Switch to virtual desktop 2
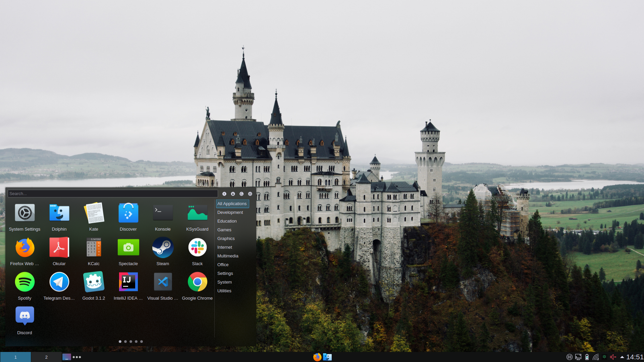The width and height of the screenshot is (644, 362). [46, 357]
